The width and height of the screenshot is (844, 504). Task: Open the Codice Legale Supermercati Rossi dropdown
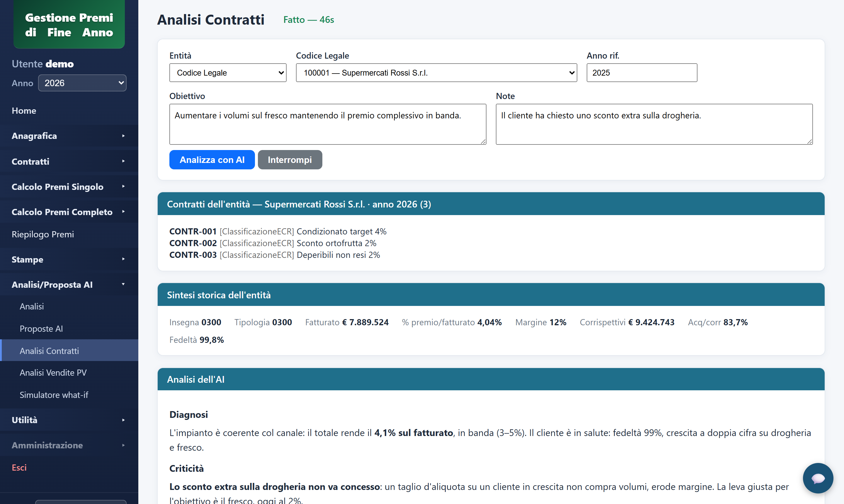coord(436,73)
